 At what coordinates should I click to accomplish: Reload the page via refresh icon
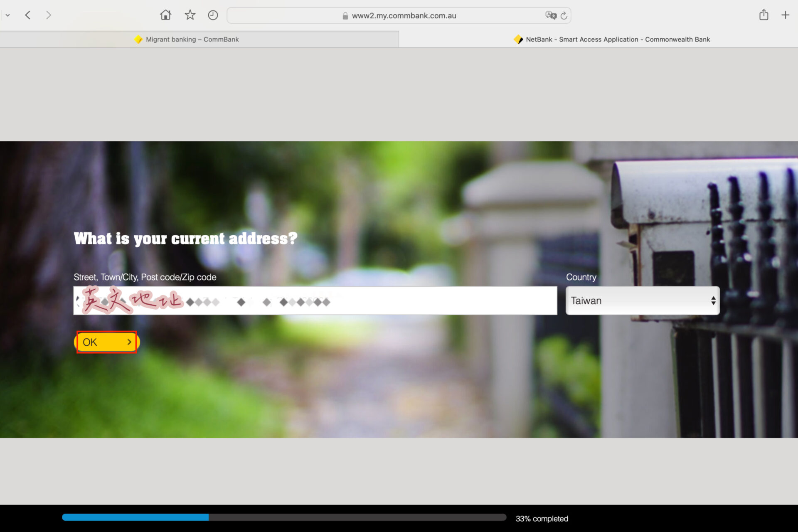tap(564, 16)
